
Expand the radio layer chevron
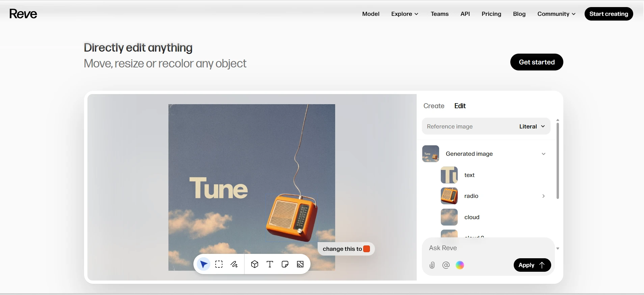pyautogui.click(x=543, y=196)
